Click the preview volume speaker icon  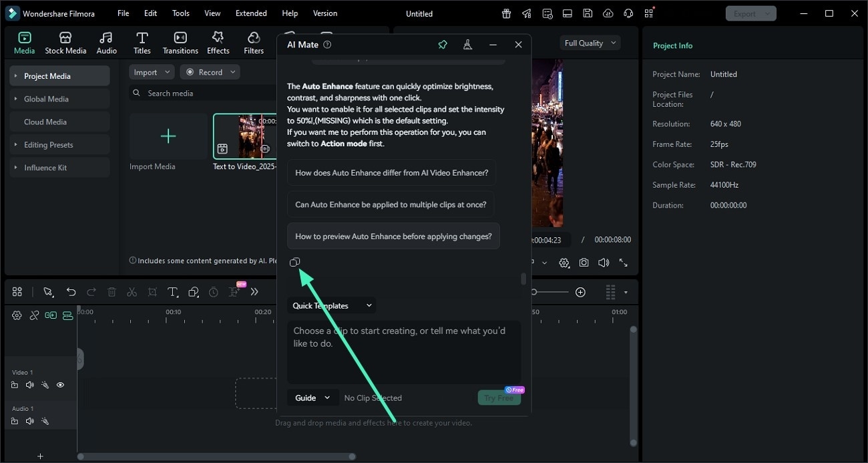(604, 263)
